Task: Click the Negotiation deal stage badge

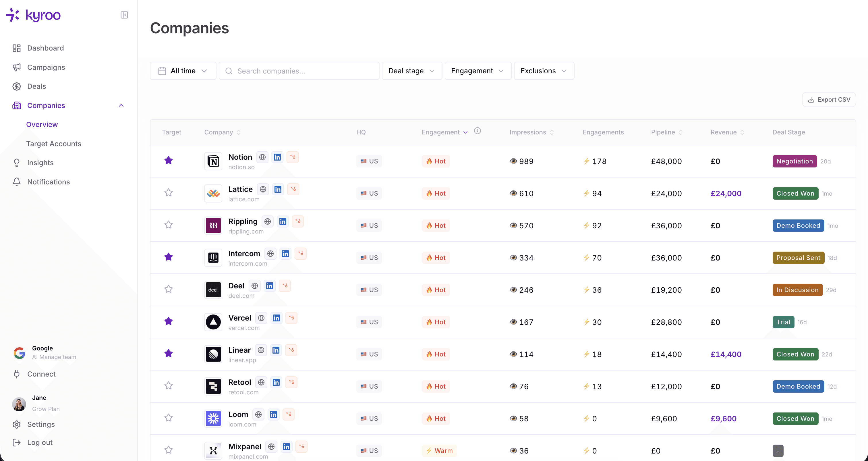Action: coord(794,161)
